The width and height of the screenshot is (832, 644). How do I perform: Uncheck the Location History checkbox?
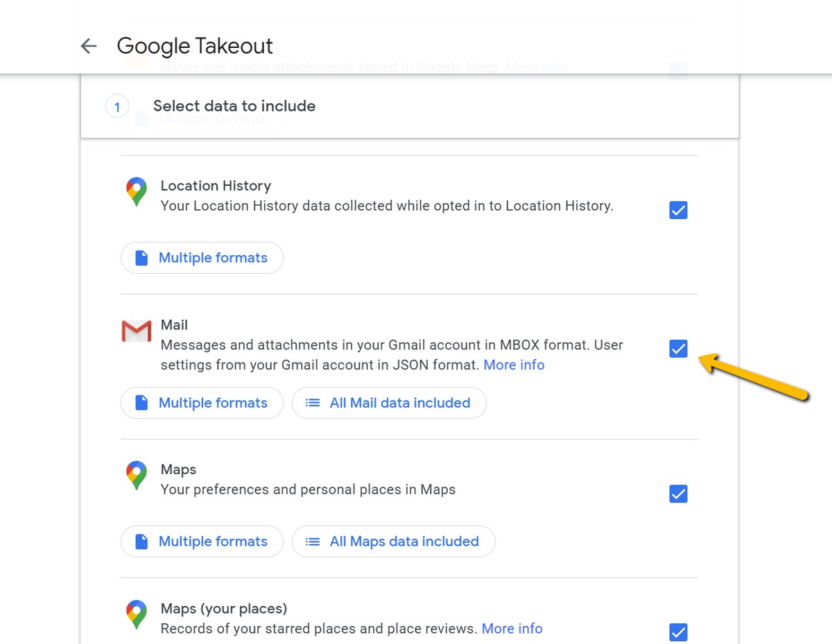[x=678, y=210]
